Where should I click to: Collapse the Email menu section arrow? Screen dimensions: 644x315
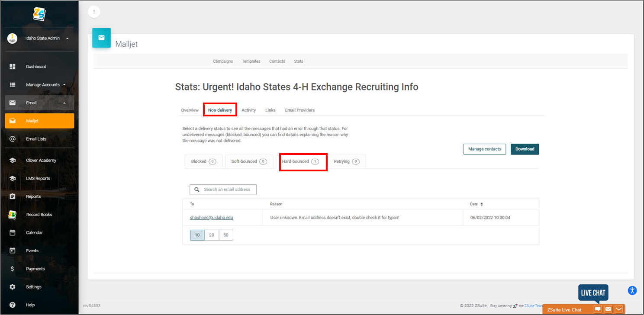pos(64,103)
